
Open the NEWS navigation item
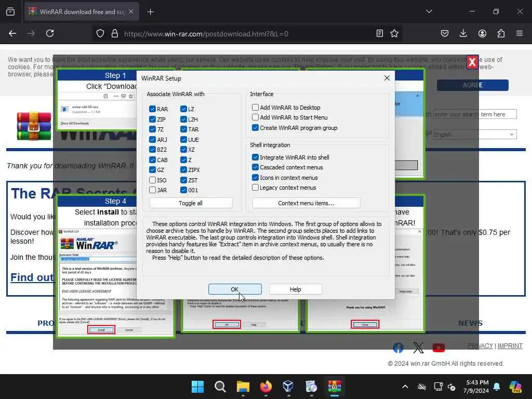coord(470,323)
